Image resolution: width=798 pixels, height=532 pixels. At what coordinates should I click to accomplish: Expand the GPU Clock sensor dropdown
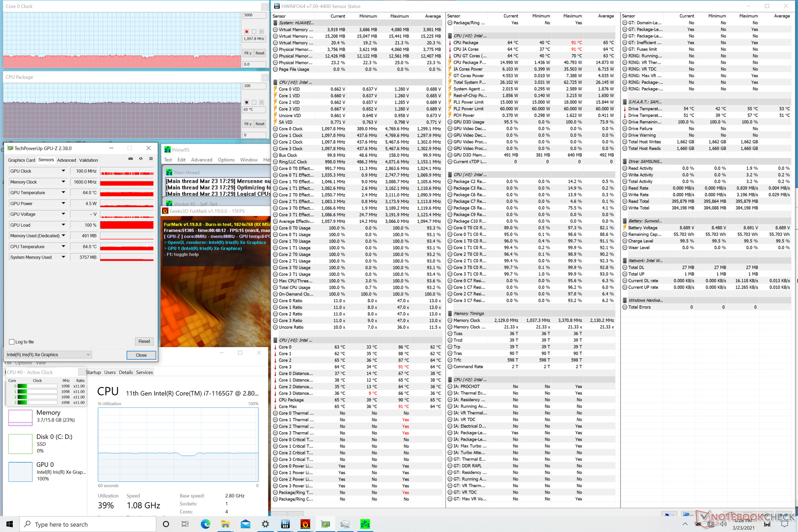click(63, 171)
